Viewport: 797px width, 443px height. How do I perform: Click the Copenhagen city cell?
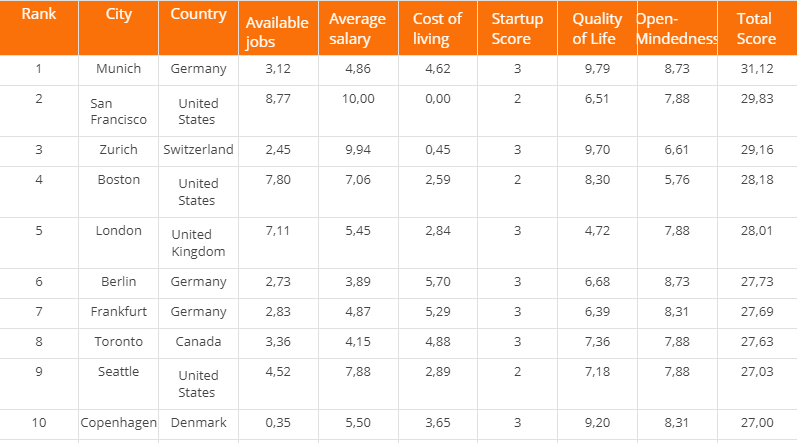tap(118, 423)
